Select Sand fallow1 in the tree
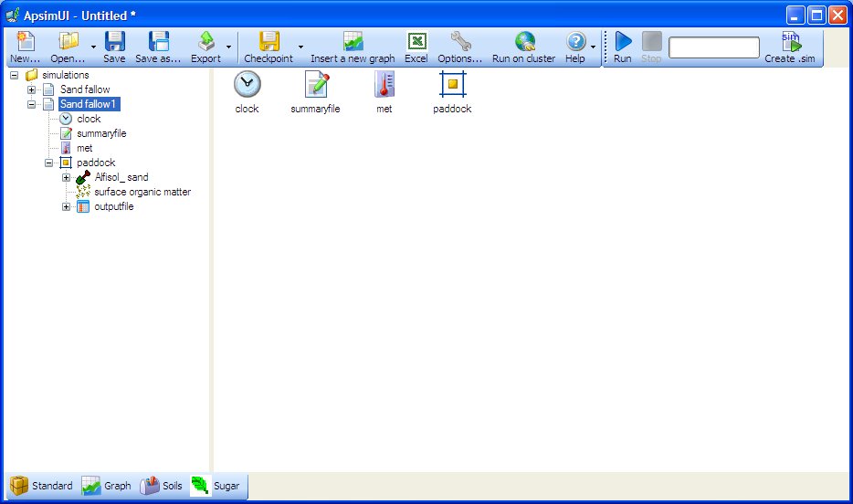This screenshot has height=504, width=853. coord(88,104)
